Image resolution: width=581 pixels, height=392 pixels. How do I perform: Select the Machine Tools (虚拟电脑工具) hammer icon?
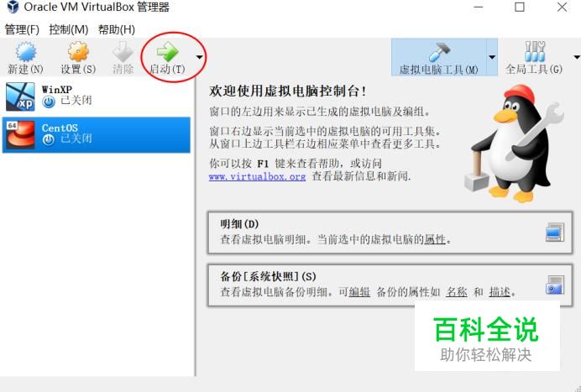(x=439, y=52)
